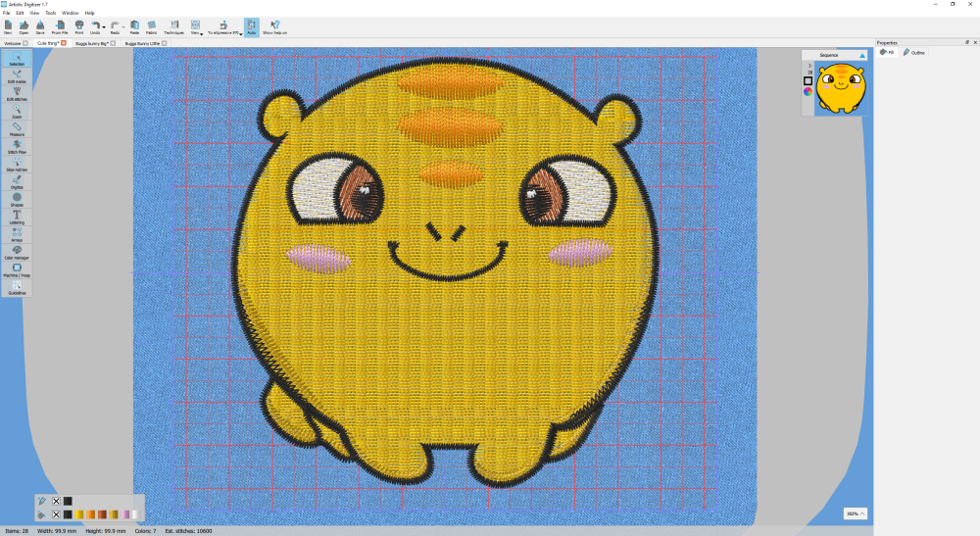Select the Stitch Flow tool
This screenshot has height=536, width=980.
point(17,147)
